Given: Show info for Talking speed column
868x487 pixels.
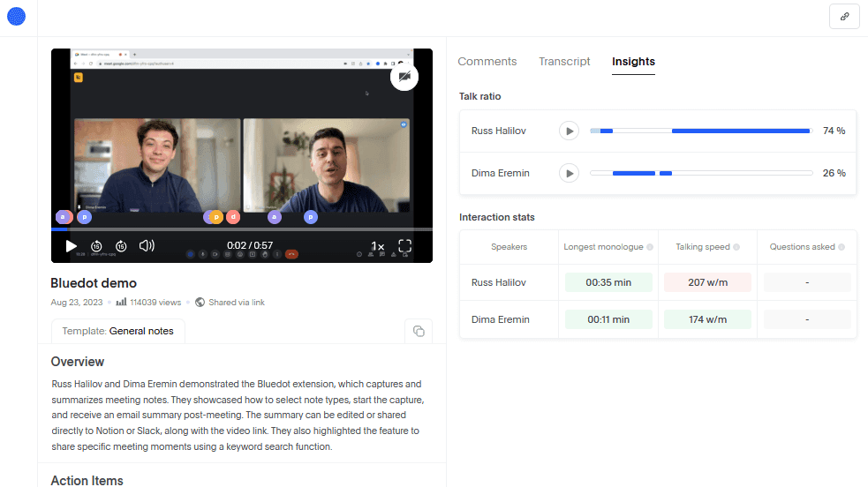Looking at the screenshot, I should pos(736,247).
